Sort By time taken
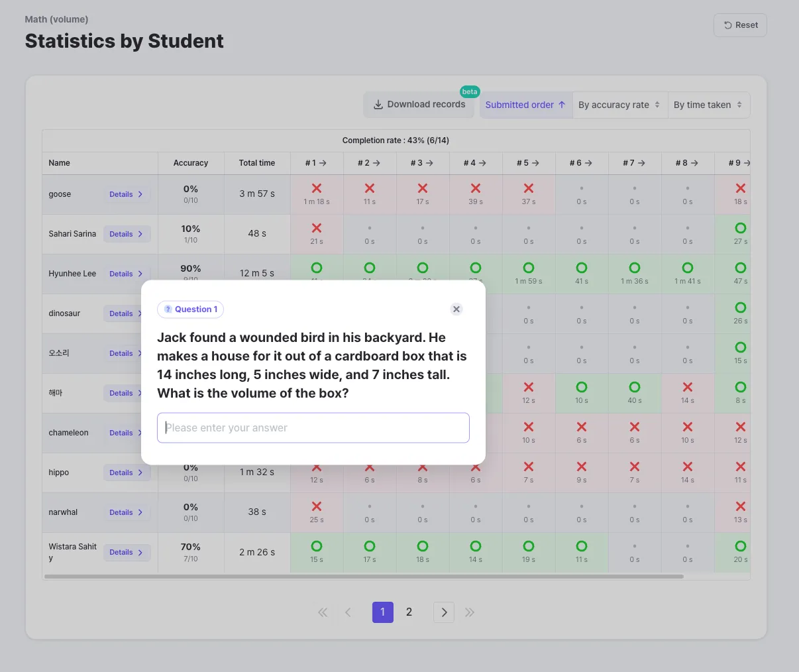Screen dimensions: 799x672 coord(708,105)
